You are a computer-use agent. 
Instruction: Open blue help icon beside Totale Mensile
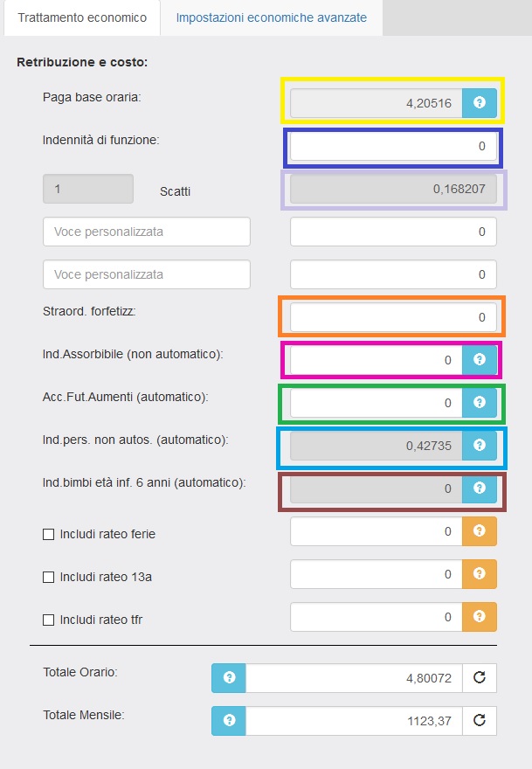(229, 721)
